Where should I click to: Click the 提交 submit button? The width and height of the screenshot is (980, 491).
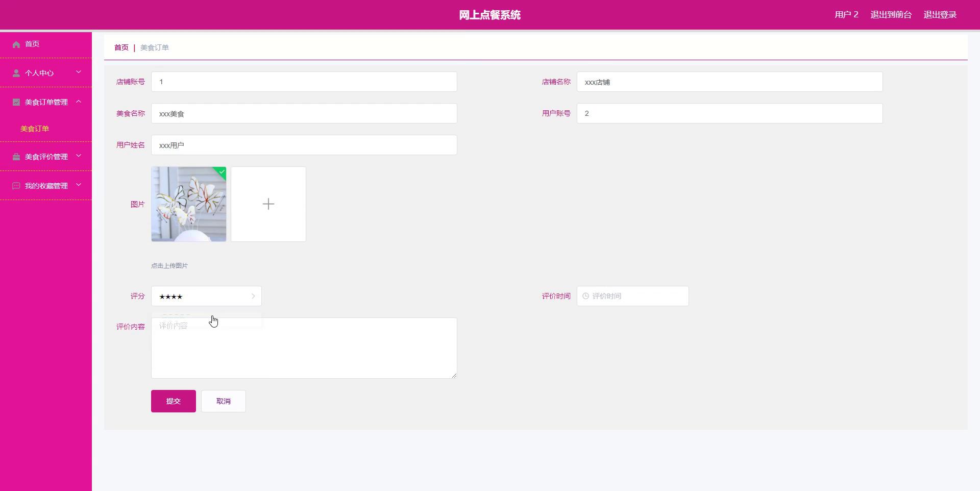(x=173, y=401)
